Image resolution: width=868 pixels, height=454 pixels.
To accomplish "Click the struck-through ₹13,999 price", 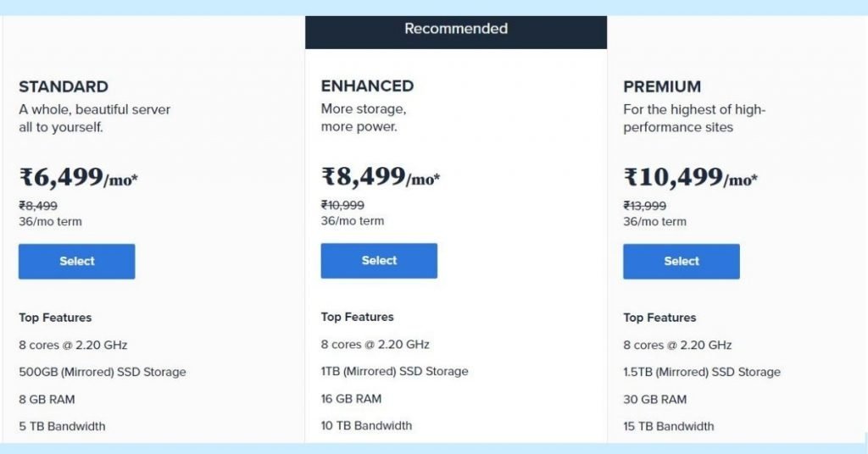I will click(x=644, y=206).
